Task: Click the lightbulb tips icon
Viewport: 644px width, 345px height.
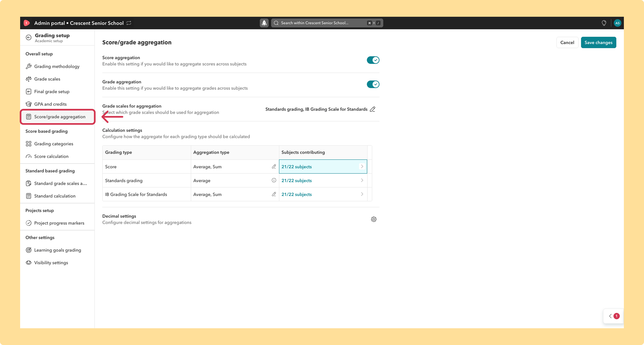Action: 604,23
